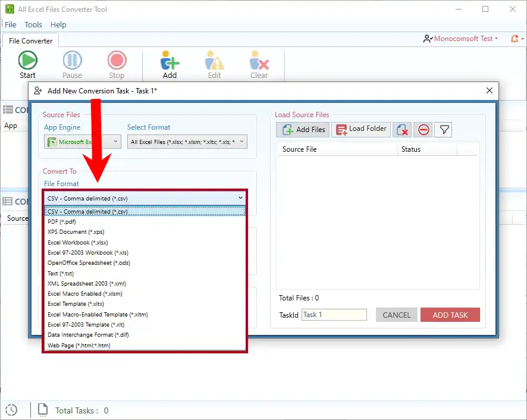
Task: Select XML Spreadsheet 2003 (*.xml)
Action: click(145, 284)
